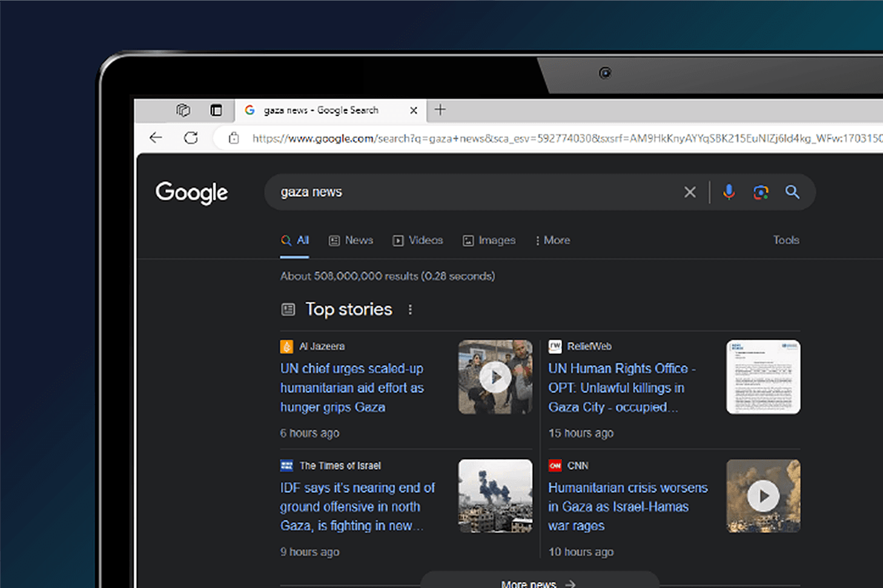This screenshot has width=883, height=588.
Task: Reload the page with the refresh icon
Action: pos(191,137)
